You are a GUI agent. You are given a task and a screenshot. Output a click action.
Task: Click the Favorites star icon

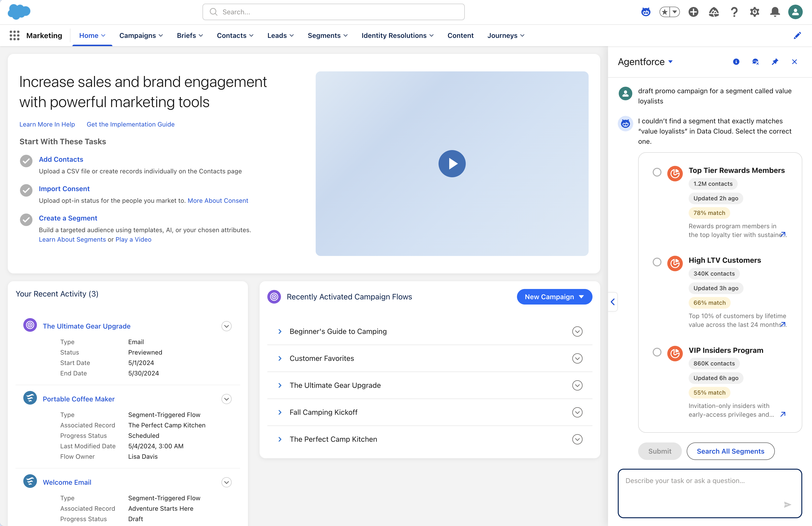pyautogui.click(x=665, y=12)
